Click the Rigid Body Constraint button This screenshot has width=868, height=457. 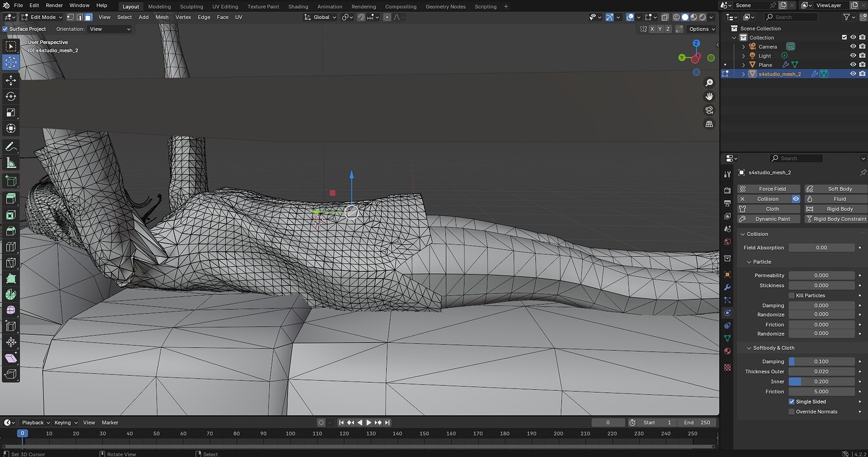836,219
